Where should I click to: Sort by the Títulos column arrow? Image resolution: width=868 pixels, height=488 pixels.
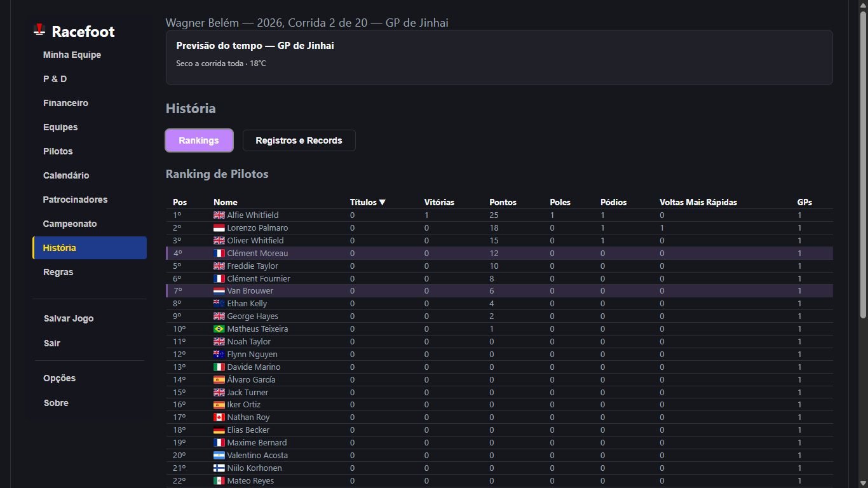383,203
